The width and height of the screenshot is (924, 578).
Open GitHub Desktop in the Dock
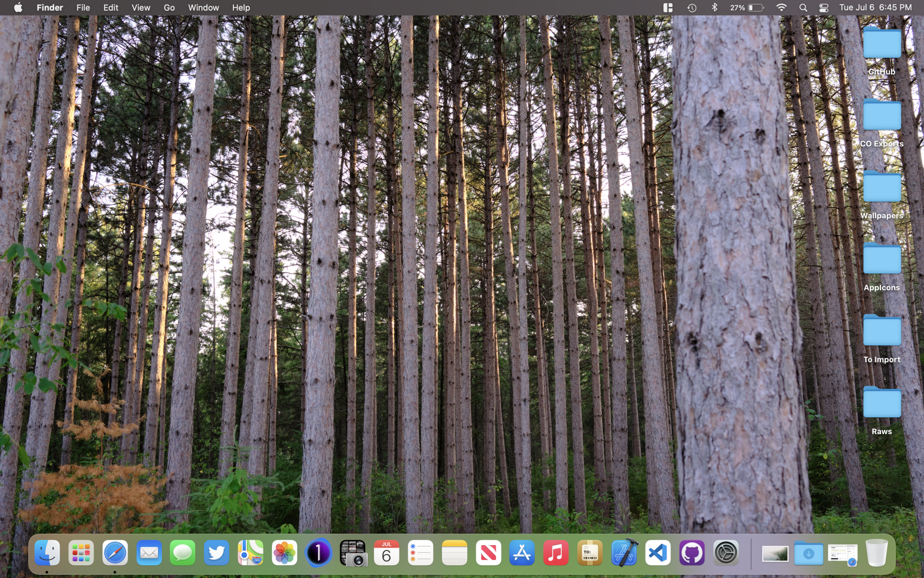pos(692,553)
